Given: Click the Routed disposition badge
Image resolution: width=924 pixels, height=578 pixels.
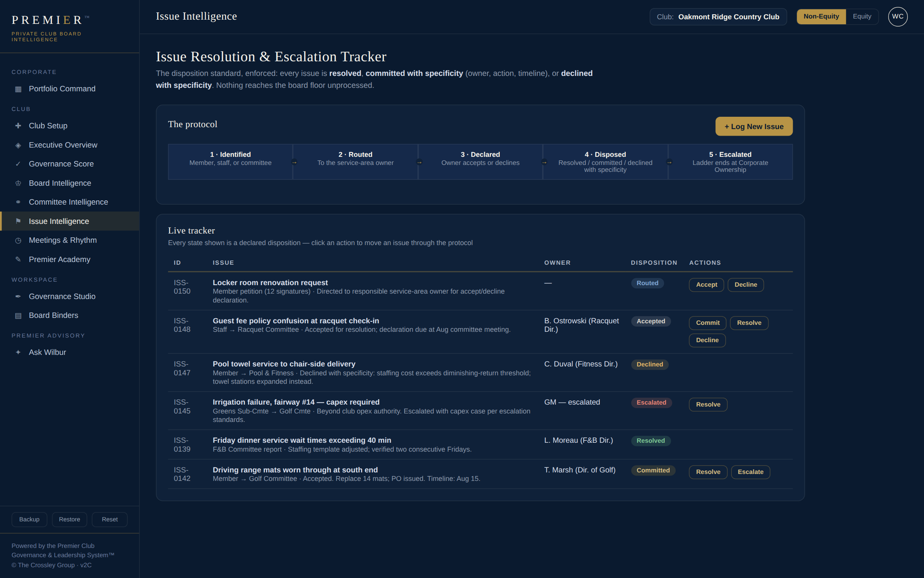Looking at the screenshot, I should pos(647,283).
